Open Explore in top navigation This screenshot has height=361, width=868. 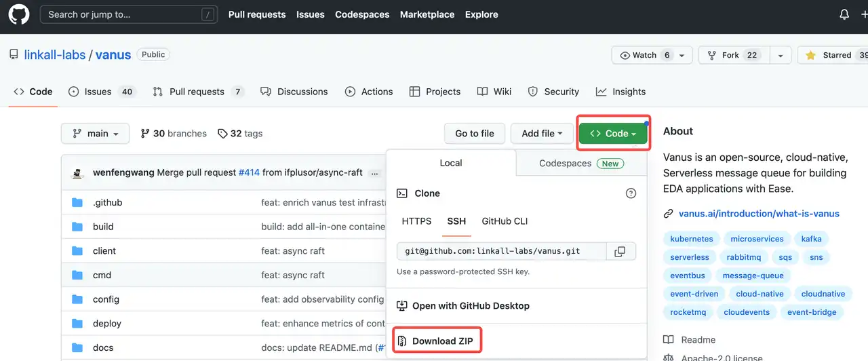(x=481, y=14)
